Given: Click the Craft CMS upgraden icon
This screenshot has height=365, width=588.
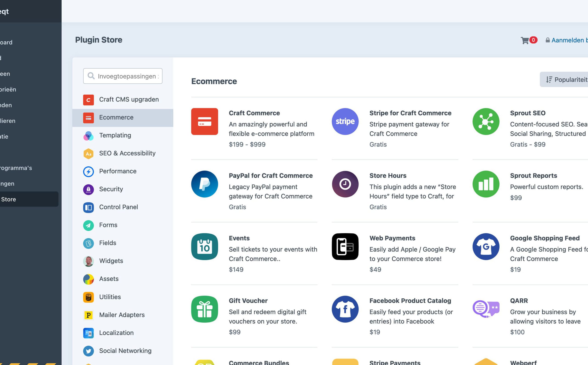Looking at the screenshot, I should pos(88,100).
